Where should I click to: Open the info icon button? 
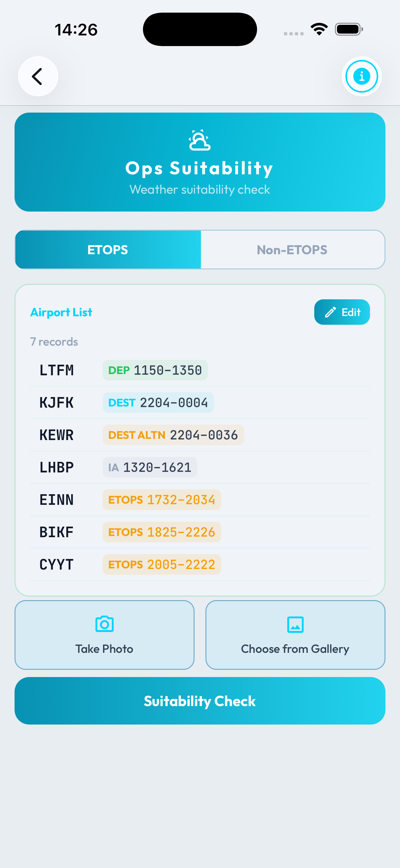coord(362,77)
